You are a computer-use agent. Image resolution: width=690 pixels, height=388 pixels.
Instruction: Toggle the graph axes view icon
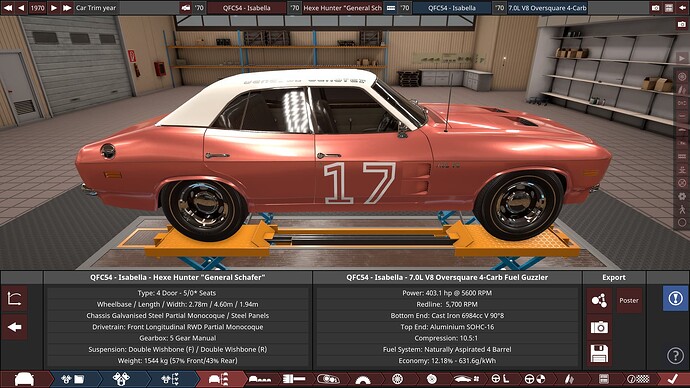(x=15, y=299)
